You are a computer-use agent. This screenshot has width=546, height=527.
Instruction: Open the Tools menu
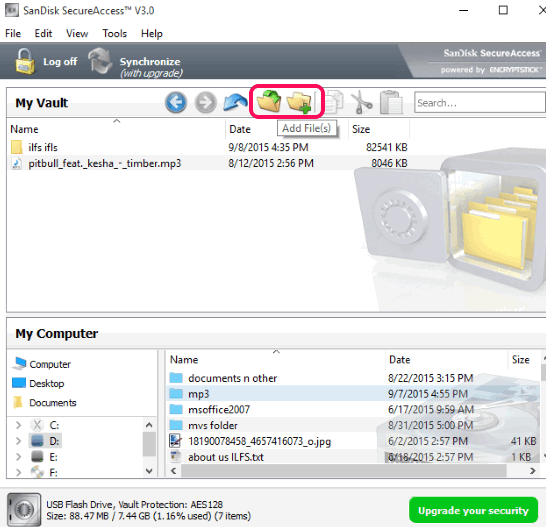pos(115,33)
